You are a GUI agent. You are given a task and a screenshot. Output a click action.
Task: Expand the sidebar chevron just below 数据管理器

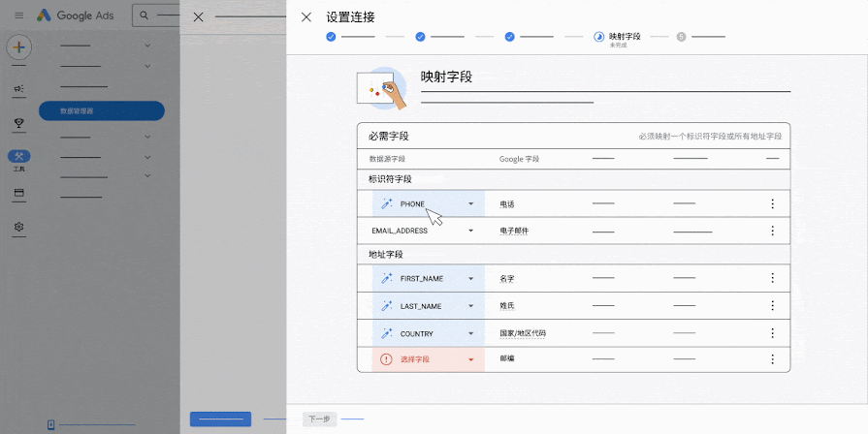(147, 136)
